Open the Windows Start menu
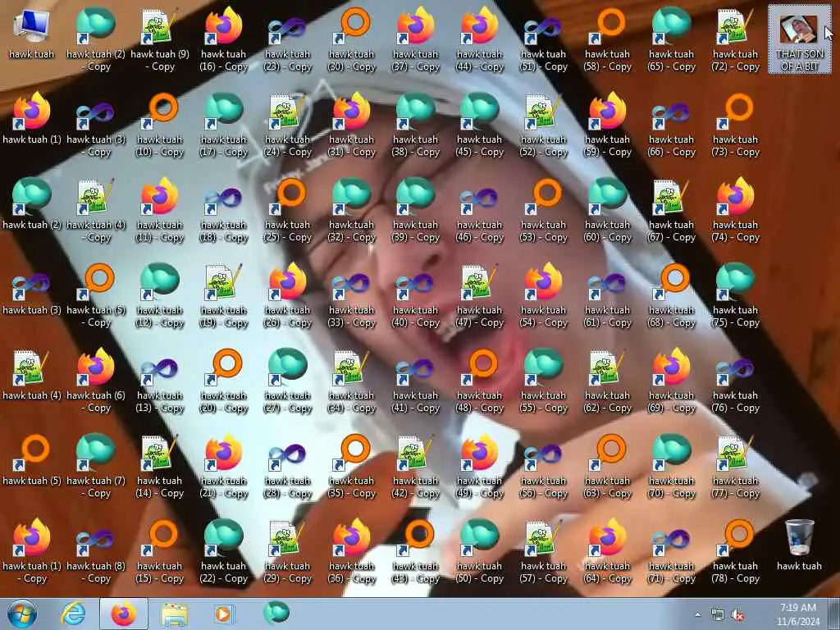The height and width of the screenshot is (630, 840). click(22, 614)
